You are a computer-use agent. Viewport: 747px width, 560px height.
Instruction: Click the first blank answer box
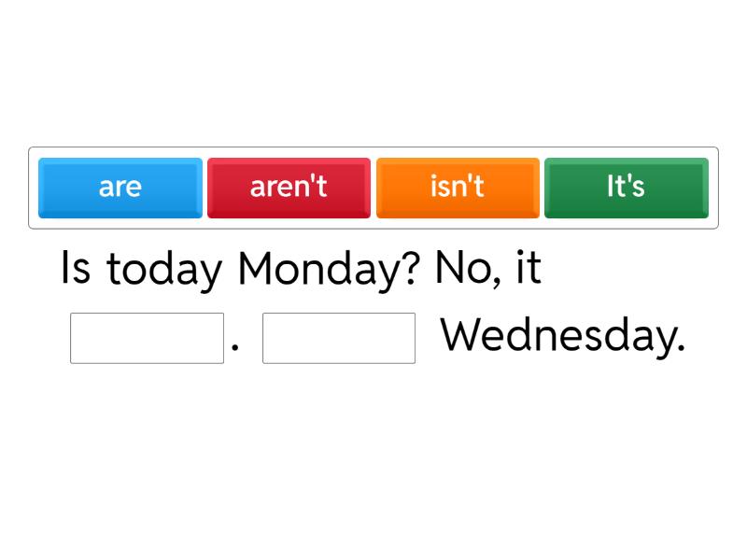point(147,338)
